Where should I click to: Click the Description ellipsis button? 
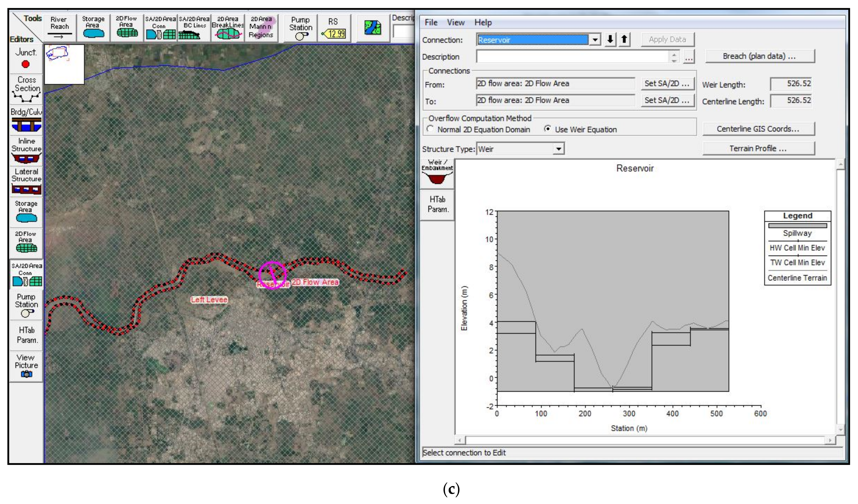pyautogui.click(x=688, y=57)
